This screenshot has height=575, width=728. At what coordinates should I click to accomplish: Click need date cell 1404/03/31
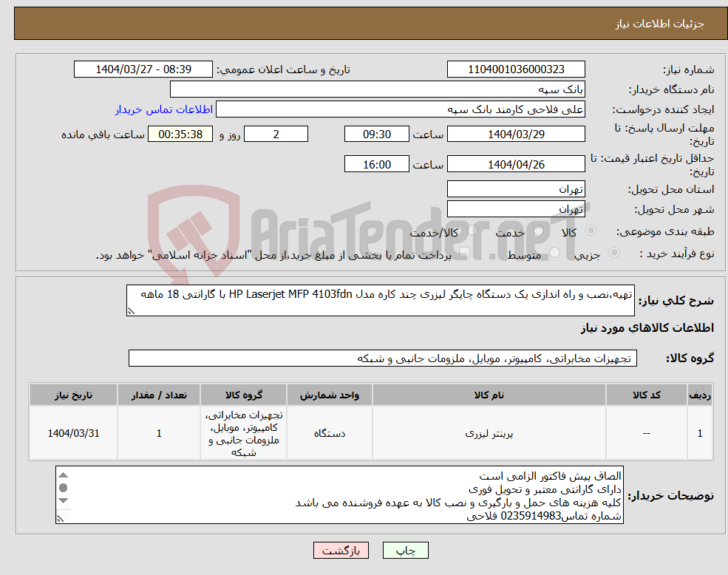pos(73,433)
